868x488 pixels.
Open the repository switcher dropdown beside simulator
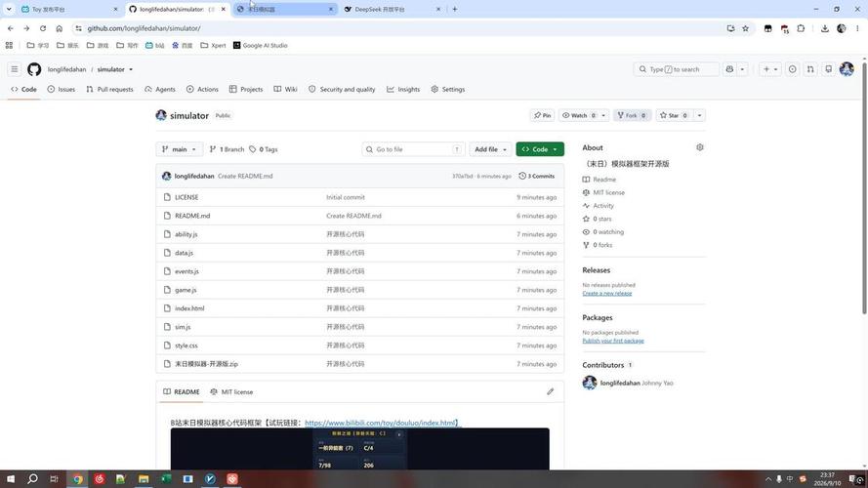coord(131,69)
